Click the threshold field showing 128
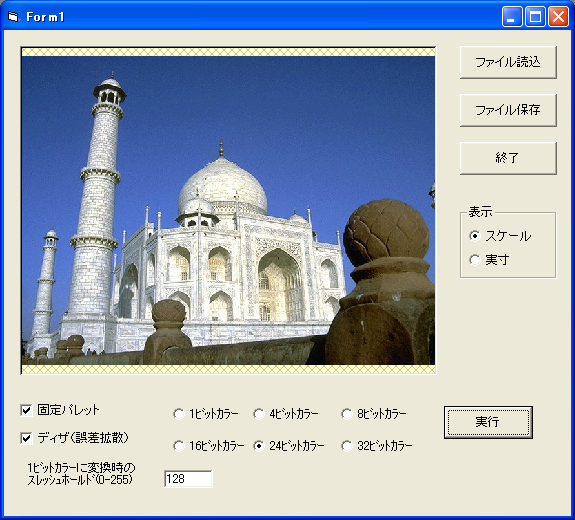This screenshot has height=520, width=575. (188, 479)
